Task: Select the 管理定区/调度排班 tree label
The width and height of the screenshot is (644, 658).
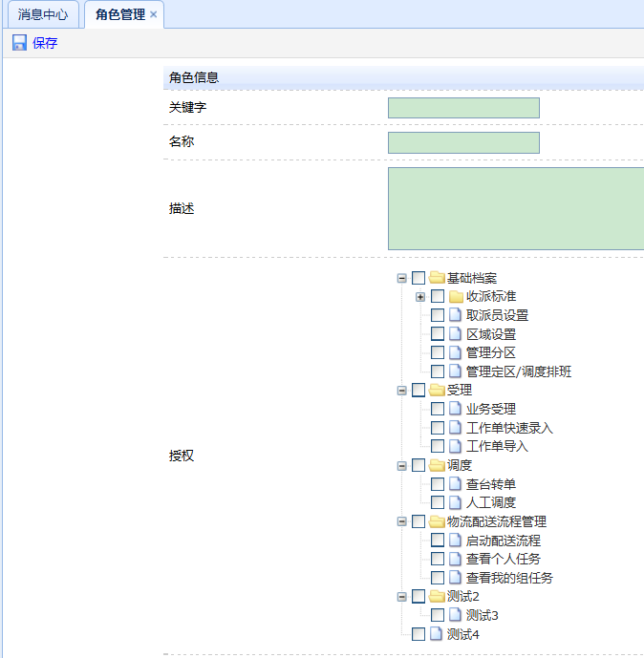Action: [x=519, y=371]
